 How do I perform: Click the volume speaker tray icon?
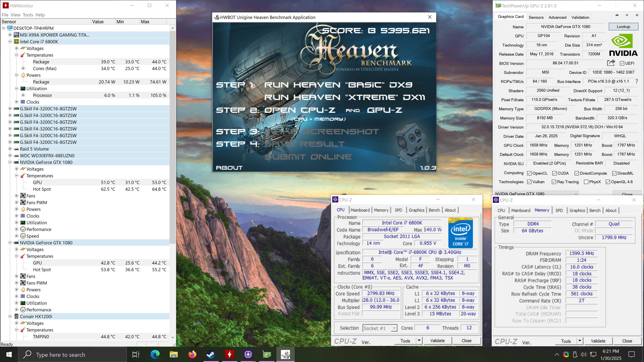pos(583,354)
